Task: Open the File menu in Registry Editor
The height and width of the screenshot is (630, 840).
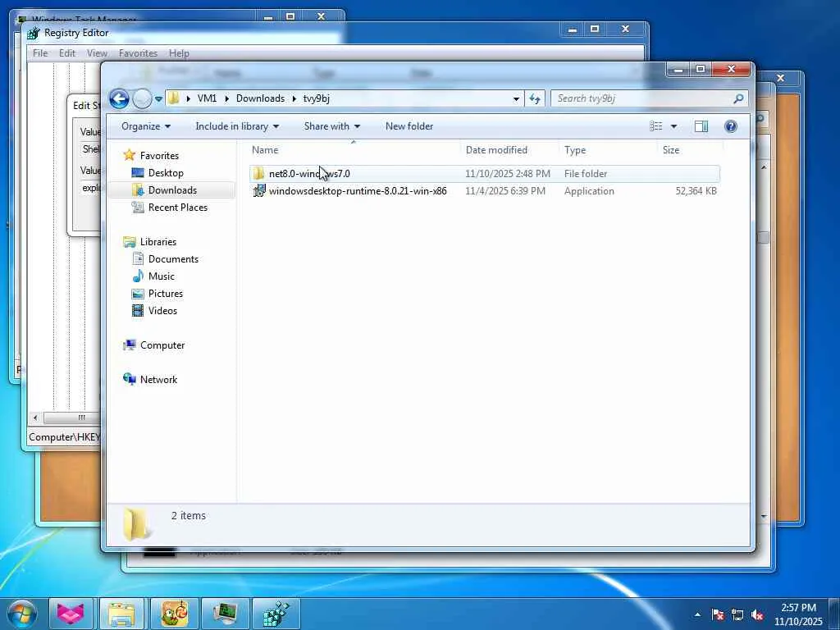Action: pos(40,53)
